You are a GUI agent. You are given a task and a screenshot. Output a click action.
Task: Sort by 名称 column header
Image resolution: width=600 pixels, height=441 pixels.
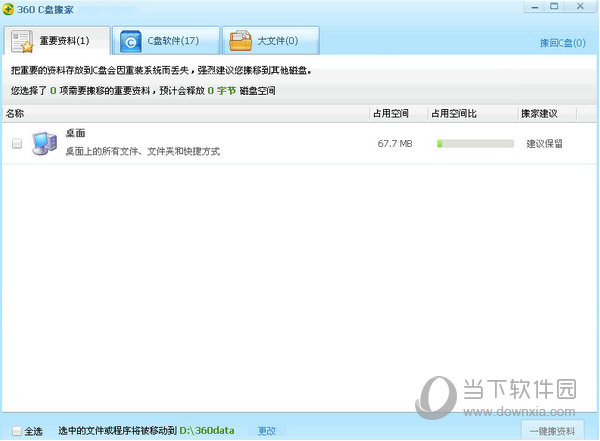tap(186, 113)
